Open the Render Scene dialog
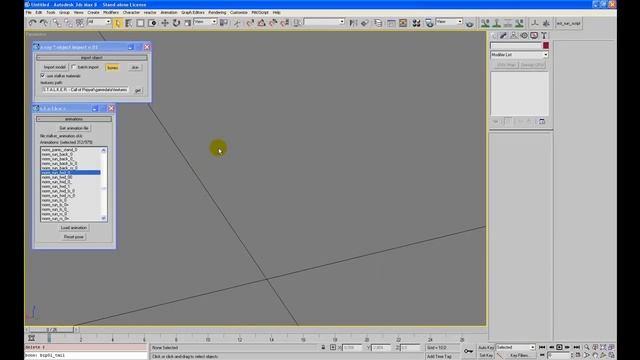Viewport: 640px width, 360px height. pyautogui.click(x=429, y=23)
